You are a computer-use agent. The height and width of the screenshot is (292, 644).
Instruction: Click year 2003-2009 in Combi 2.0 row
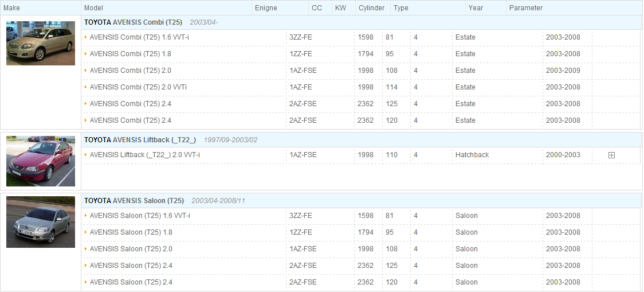563,71
